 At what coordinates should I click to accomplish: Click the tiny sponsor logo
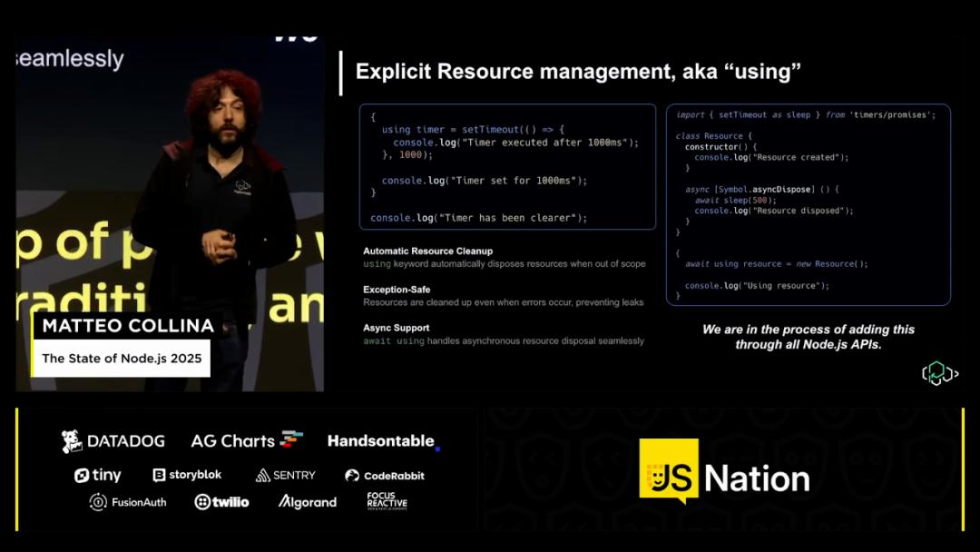97,475
